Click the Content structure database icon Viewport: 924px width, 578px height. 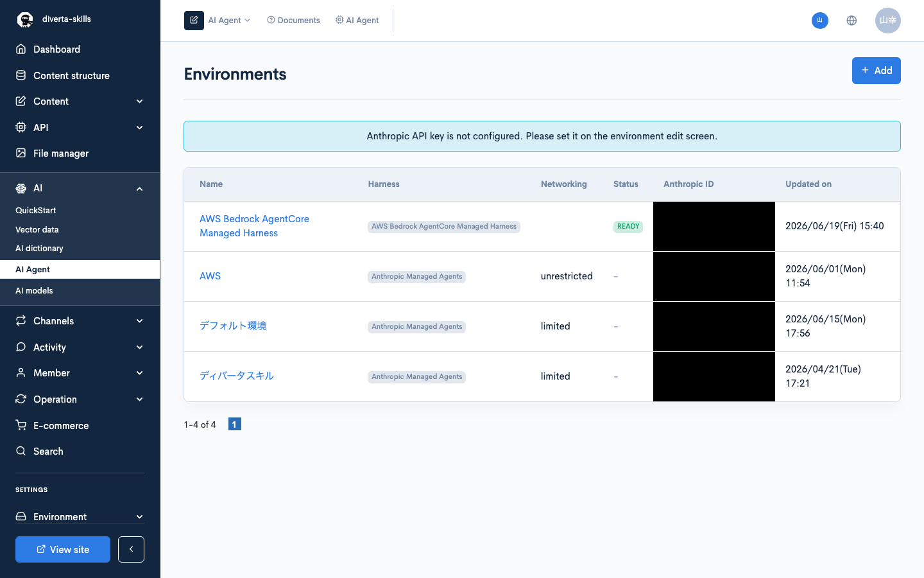click(x=21, y=75)
